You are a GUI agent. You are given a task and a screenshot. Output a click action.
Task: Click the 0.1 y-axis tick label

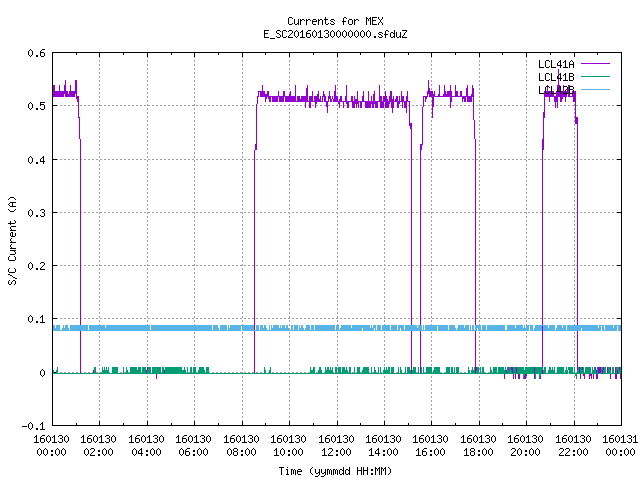(x=36, y=319)
